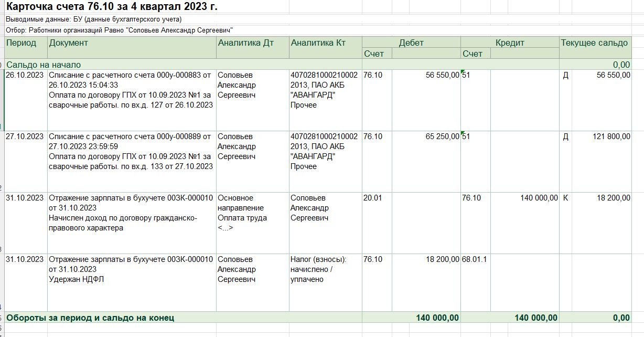Select the "Аналитика Дт" header cell
Image resolution: width=644 pixels, height=337 pixels.
click(245, 43)
